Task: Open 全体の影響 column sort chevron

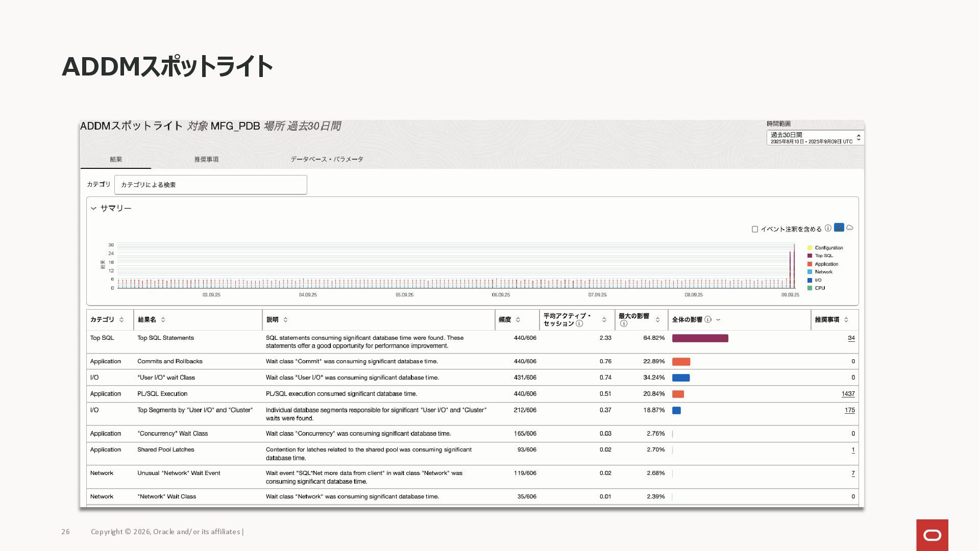Action: [718, 319]
